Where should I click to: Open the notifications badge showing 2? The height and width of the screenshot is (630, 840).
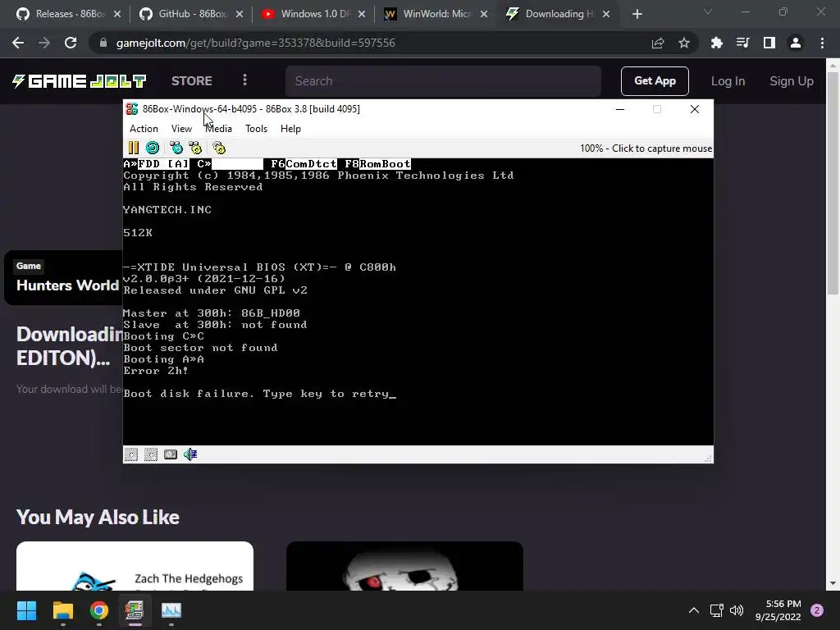pyautogui.click(x=817, y=610)
